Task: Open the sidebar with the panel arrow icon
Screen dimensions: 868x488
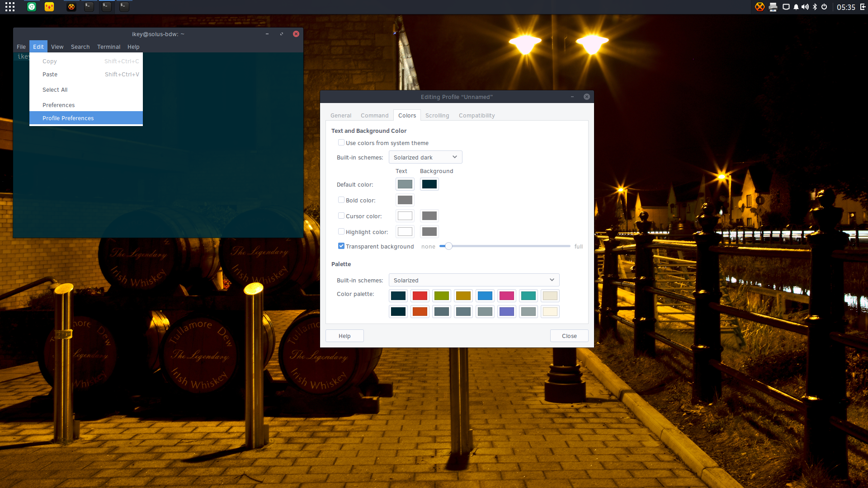Action: point(863,7)
